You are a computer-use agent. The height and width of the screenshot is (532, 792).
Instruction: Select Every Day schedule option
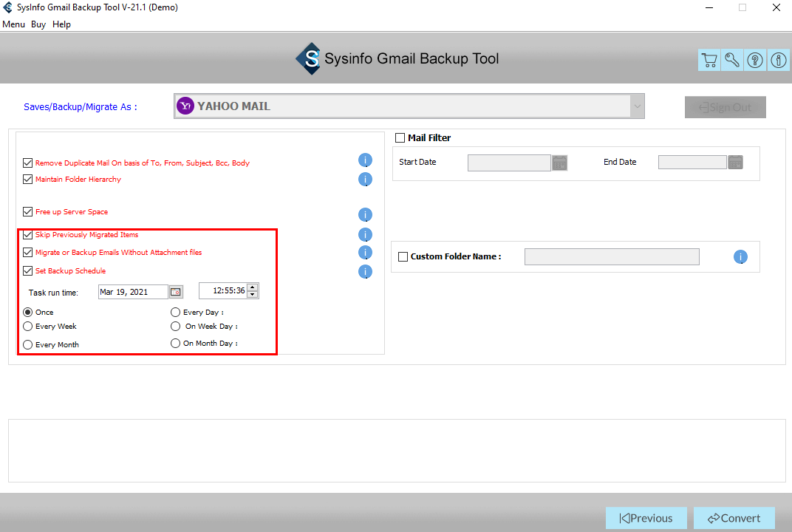[x=175, y=313]
